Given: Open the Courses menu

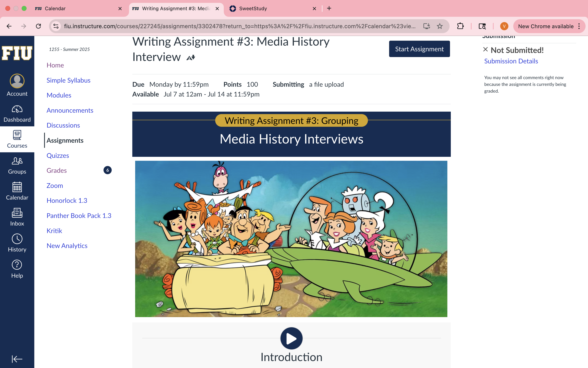Looking at the screenshot, I should pyautogui.click(x=17, y=139).
